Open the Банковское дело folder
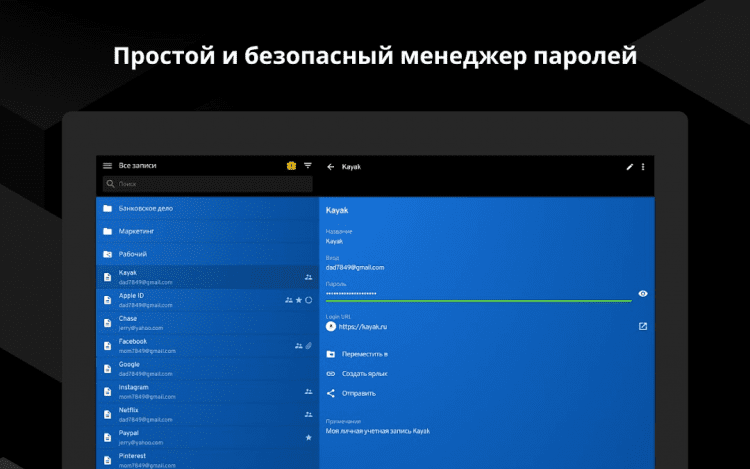This screenshot has width=750, height=469. tap(208, 208)
